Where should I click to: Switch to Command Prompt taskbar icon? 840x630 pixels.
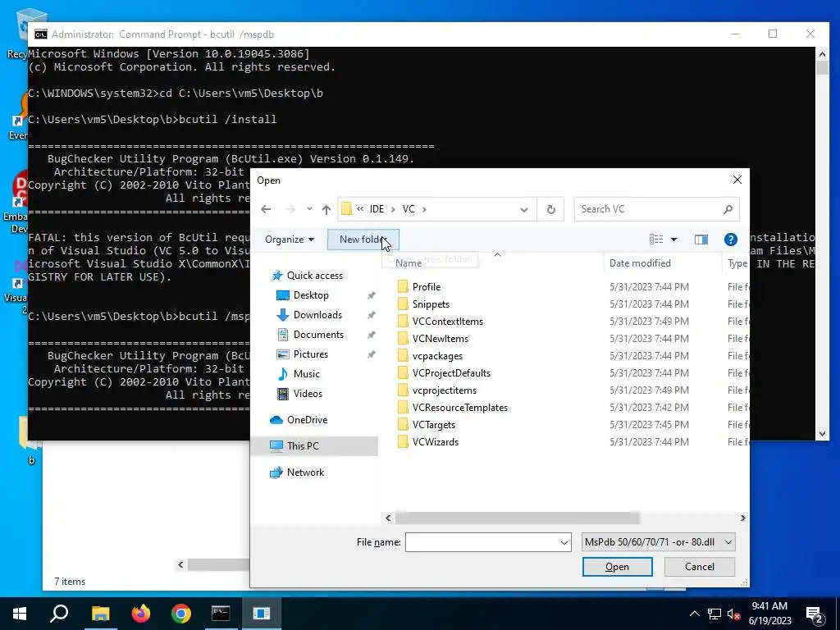click(221, 614)
